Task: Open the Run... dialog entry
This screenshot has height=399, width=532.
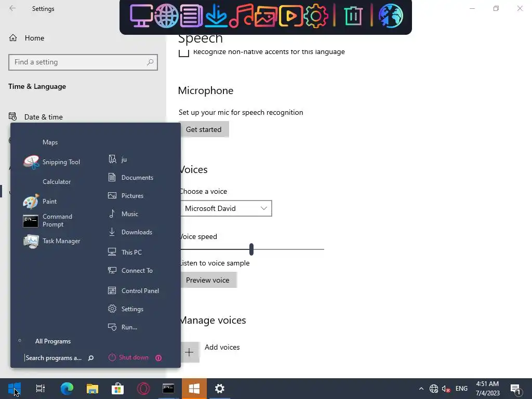Action: [x=123, y=327]
